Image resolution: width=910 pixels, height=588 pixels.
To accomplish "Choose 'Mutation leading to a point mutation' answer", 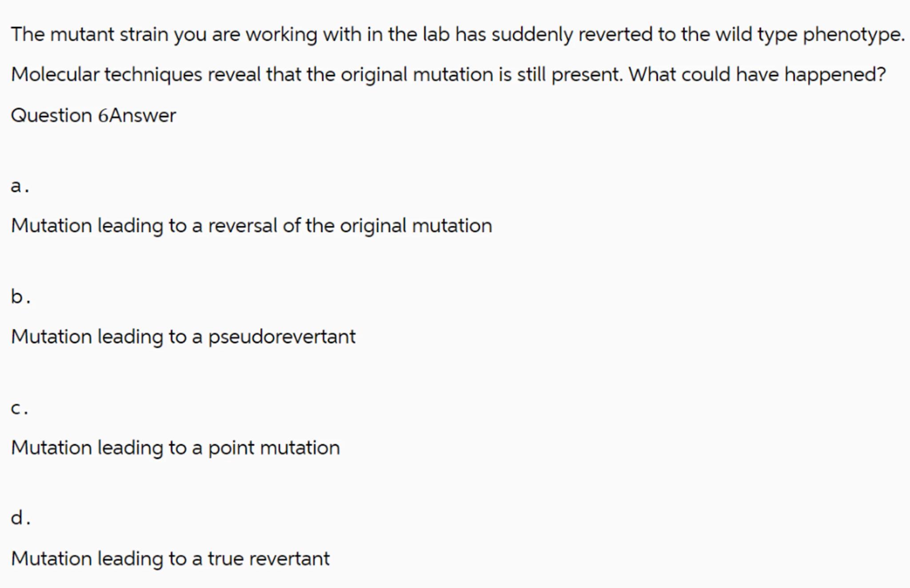I will click(175, 448).
